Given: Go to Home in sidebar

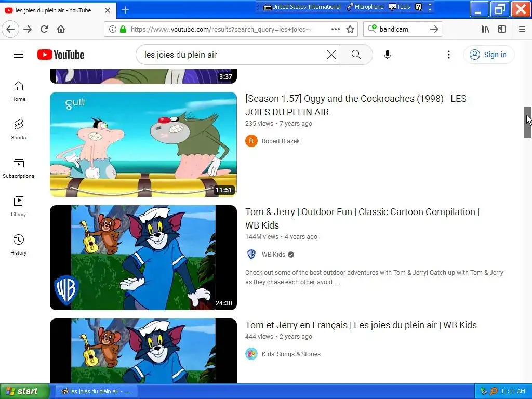Looking at the screenshot, I should (19, 91).
